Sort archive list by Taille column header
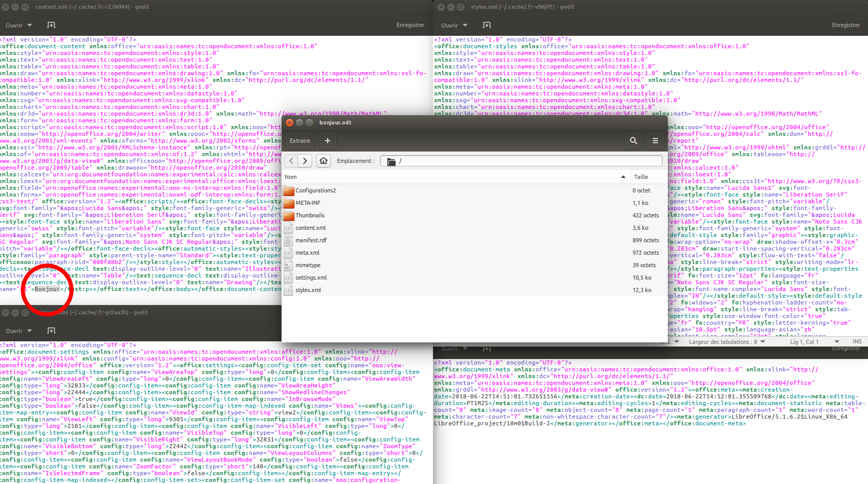The image size is (868, 484). 648,177
